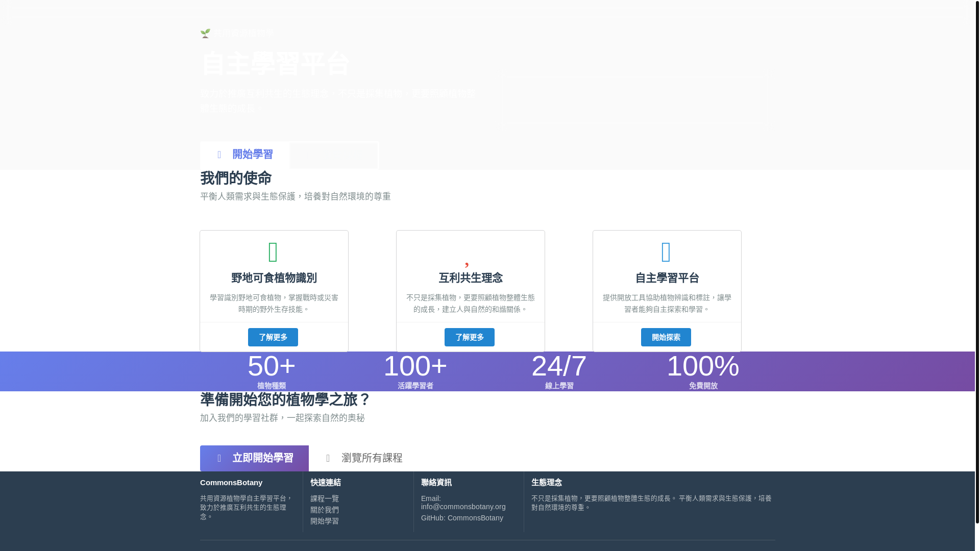The width and height of the screenshot is (980, 551).
Task: Click the 開始學習 hero button
Action: (x=245, y=155)
